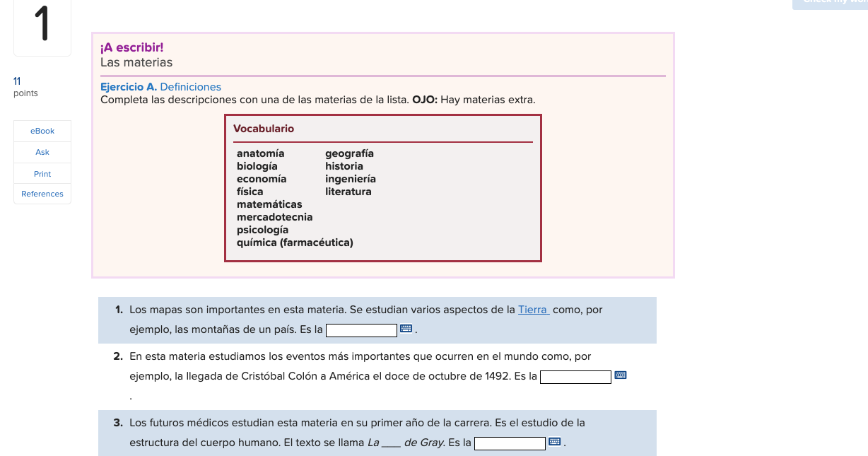Follow the Tierra hyperlink in question 1
Viewport: 868px width, 456px height.
point(532,309)
